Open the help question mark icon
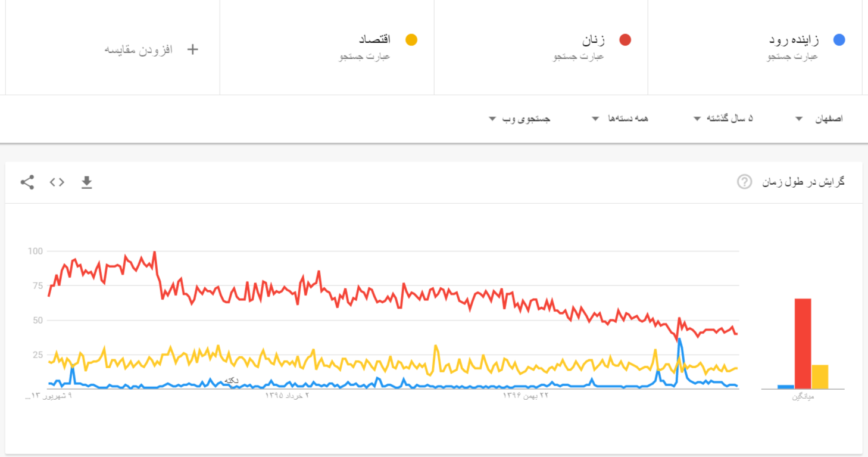The height and width of the screenshot is (457, 868). 744,182
